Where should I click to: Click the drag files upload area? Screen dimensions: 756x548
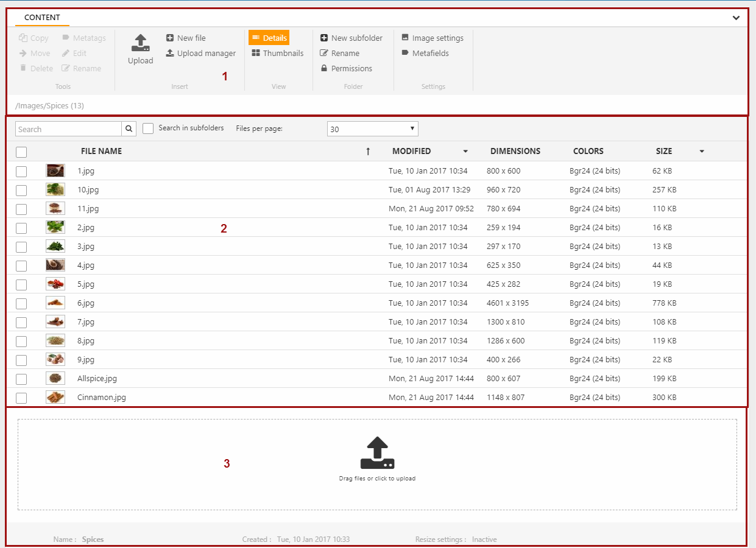coord(377,464)
